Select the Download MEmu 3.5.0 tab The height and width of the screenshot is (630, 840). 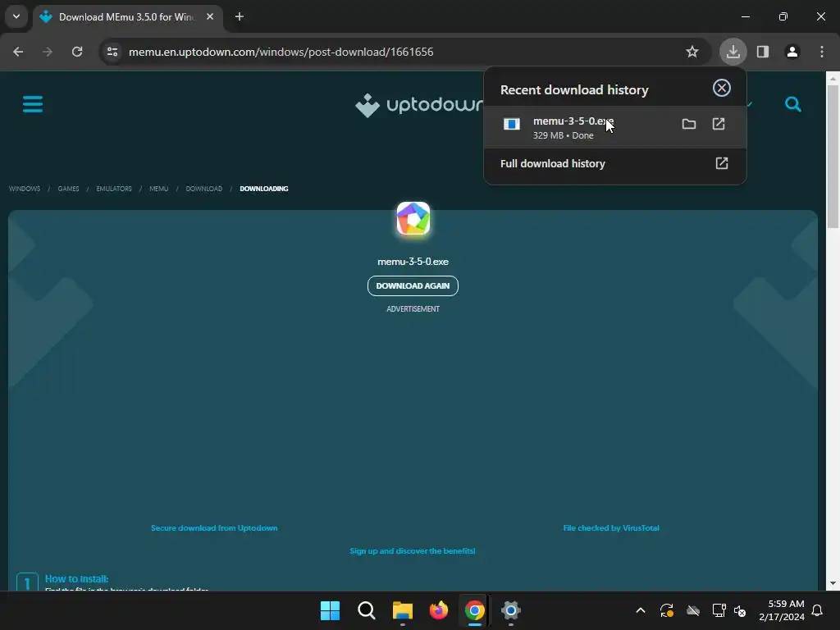127,17
